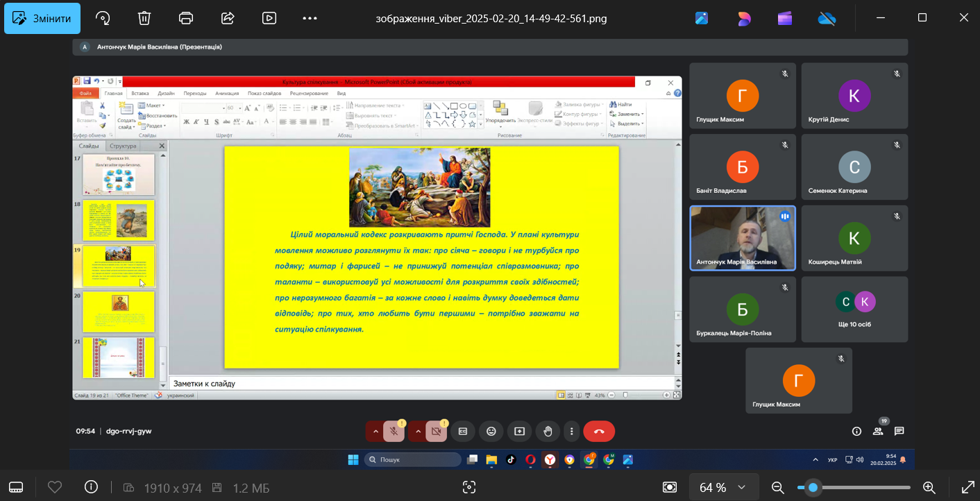Share the image with the share icon

(x=228, y=19)
